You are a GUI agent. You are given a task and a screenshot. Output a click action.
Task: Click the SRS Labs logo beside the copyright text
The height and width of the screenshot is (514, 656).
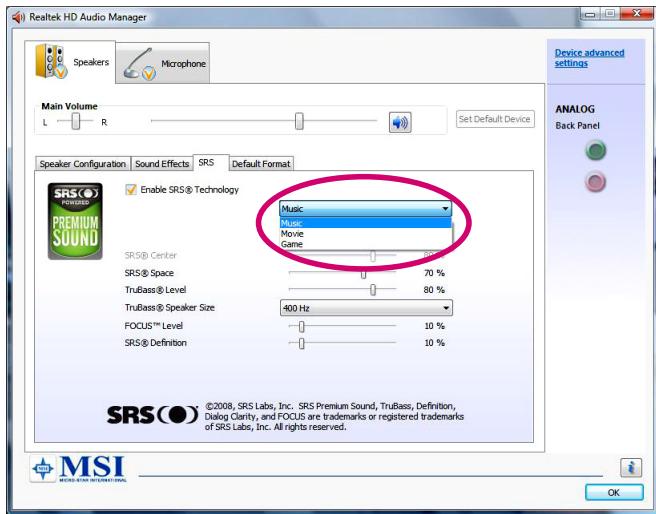[x=152, y=415]
